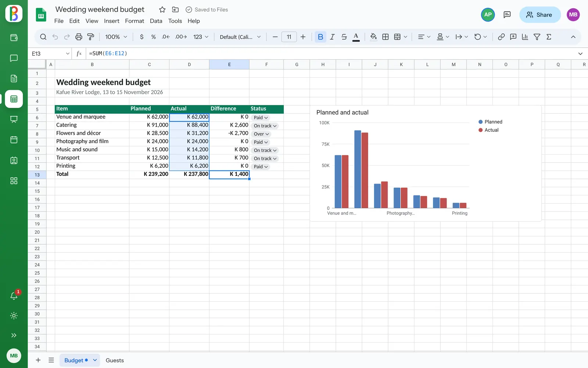Select the paint format roller
Image resolution: width=588 pixels, height=368 pixels.
click(x=90, y=37)
